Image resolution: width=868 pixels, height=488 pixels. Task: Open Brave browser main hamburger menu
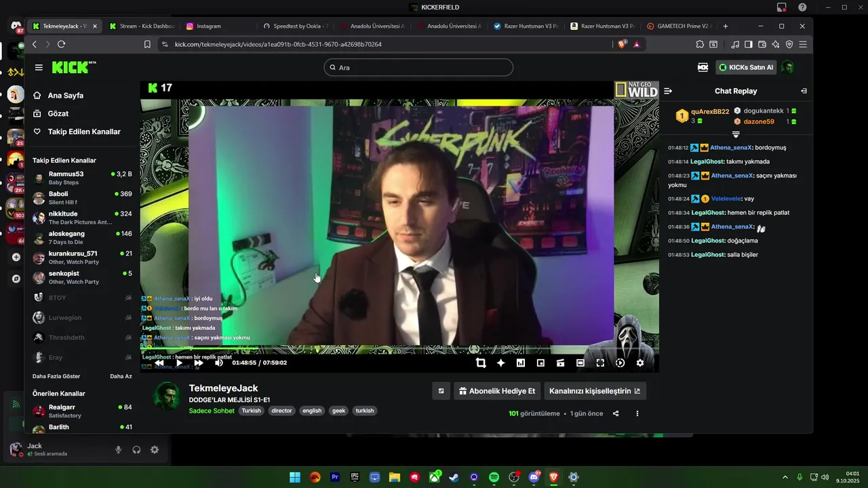pos(803,44)
